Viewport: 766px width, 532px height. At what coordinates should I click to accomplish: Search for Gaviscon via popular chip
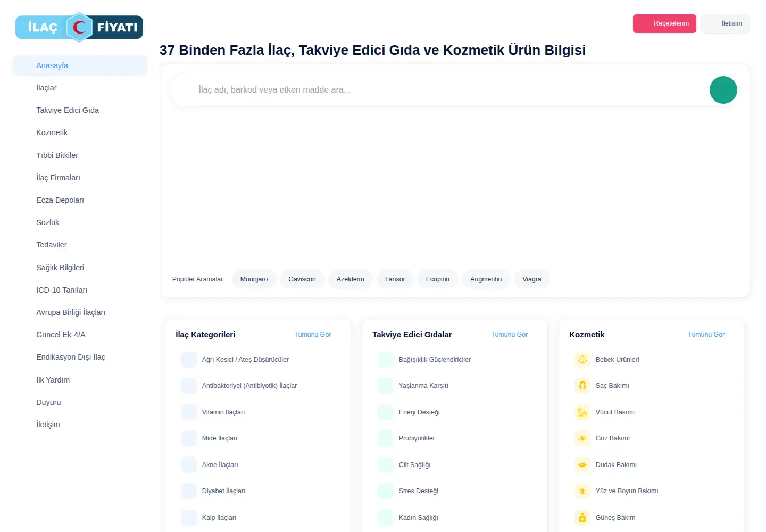302,279
